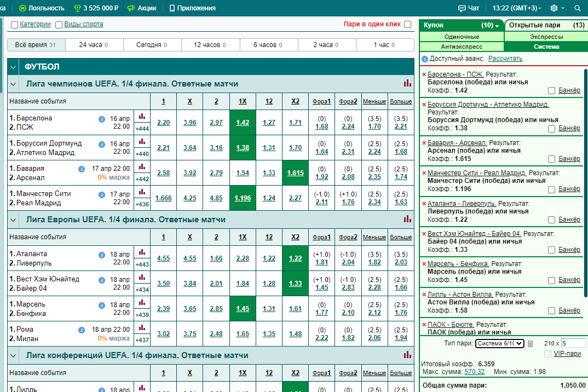Collapse Лига чемпионов UEFA section
This screenshot has height=392, width=588.
click(x=13, y=84)
